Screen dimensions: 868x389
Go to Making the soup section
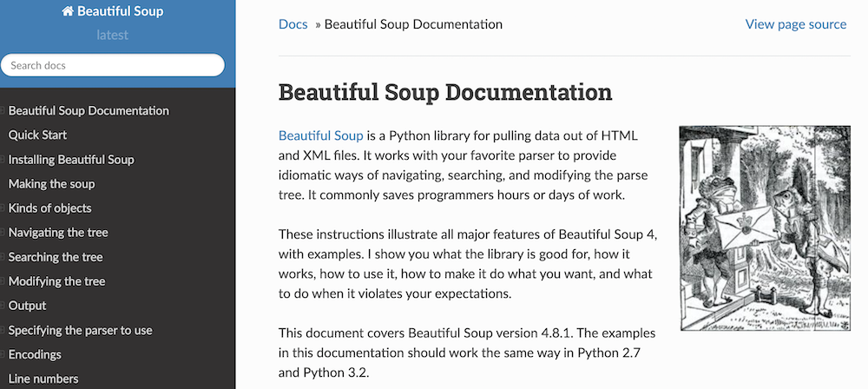click(x=51, y=183)
